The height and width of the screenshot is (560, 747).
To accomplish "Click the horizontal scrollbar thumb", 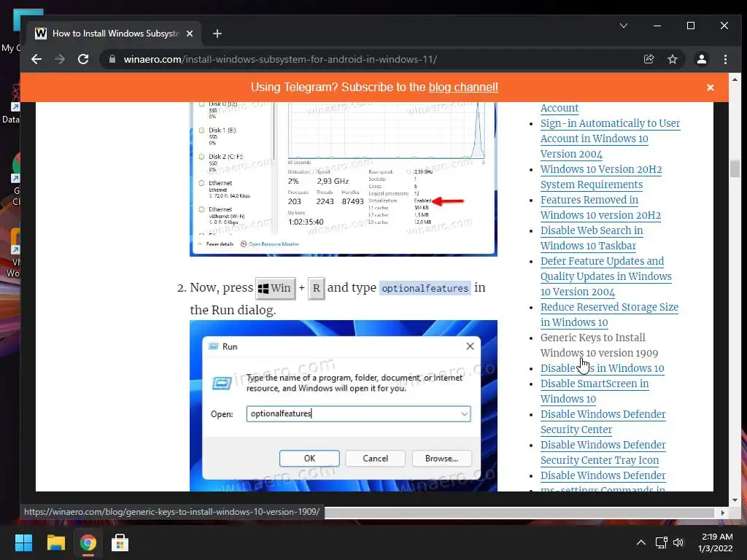I will pyautogui.click(x=519, y=513).
